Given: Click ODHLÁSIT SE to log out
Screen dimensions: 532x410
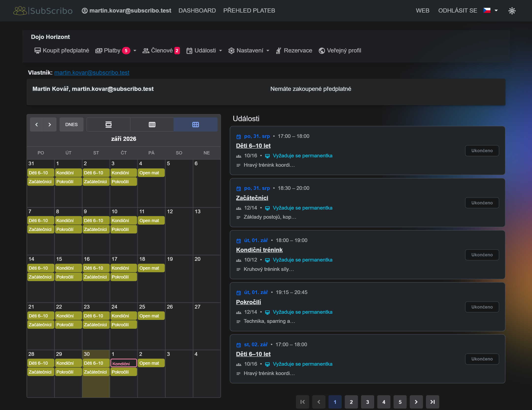Looking at the screenshot, I should point(458,11).
